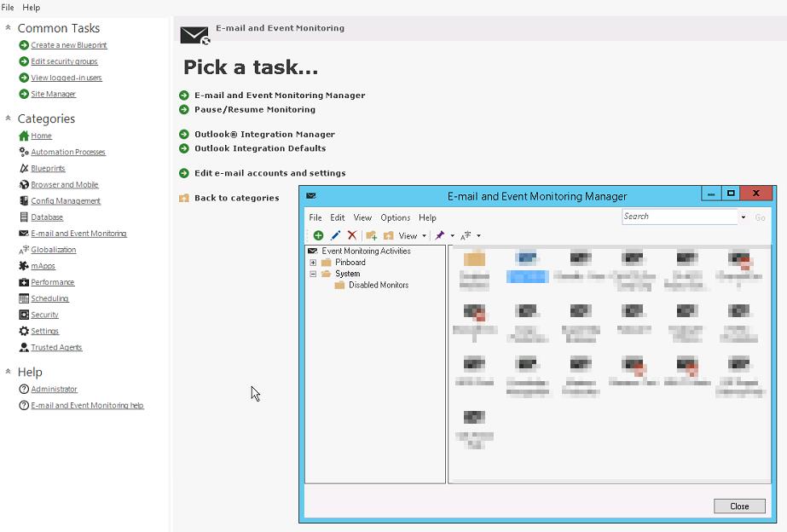Open the Edit menu in manager window

(338, 217)
